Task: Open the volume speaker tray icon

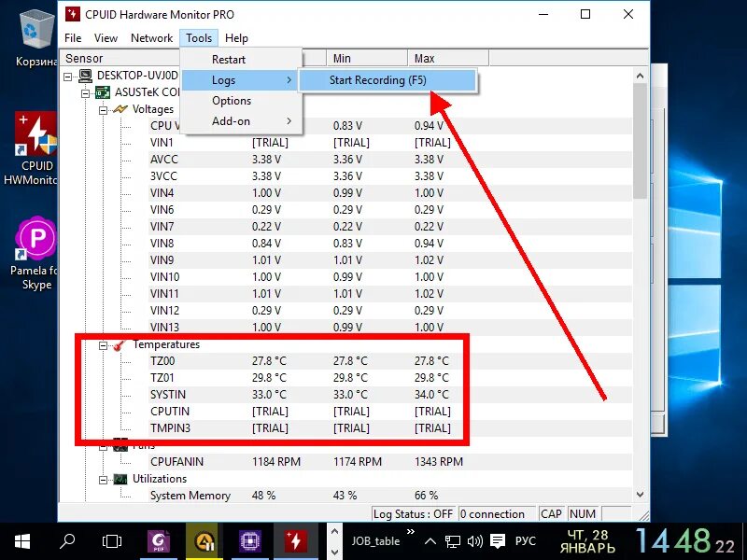Action: click(x=475, y=541)
